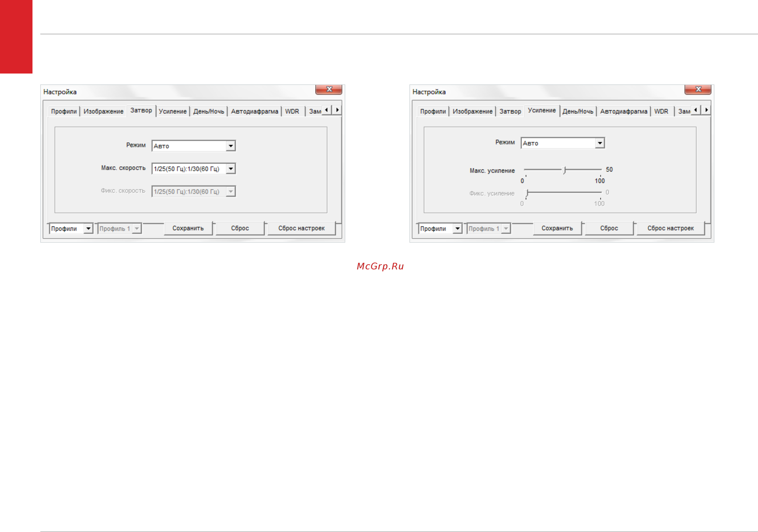Click Макс. усиление value 50
Viewport: 758px width, 532px height.
tap(609, 169)
